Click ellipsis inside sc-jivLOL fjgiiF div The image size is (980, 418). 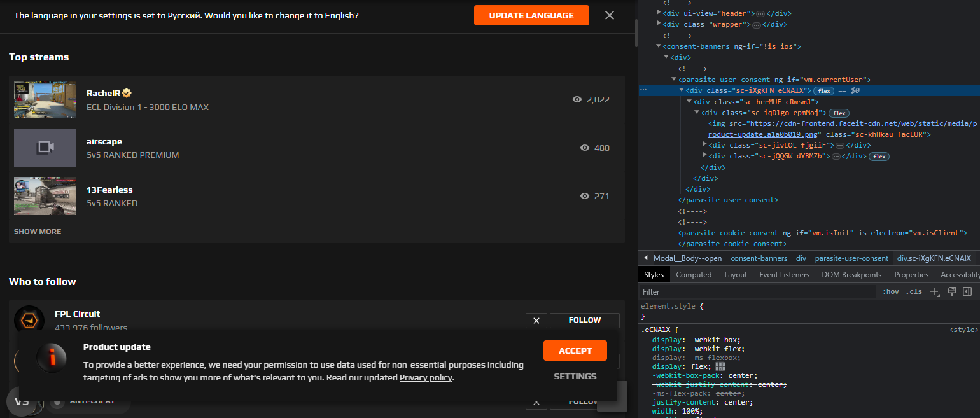[x=840, y=146]
